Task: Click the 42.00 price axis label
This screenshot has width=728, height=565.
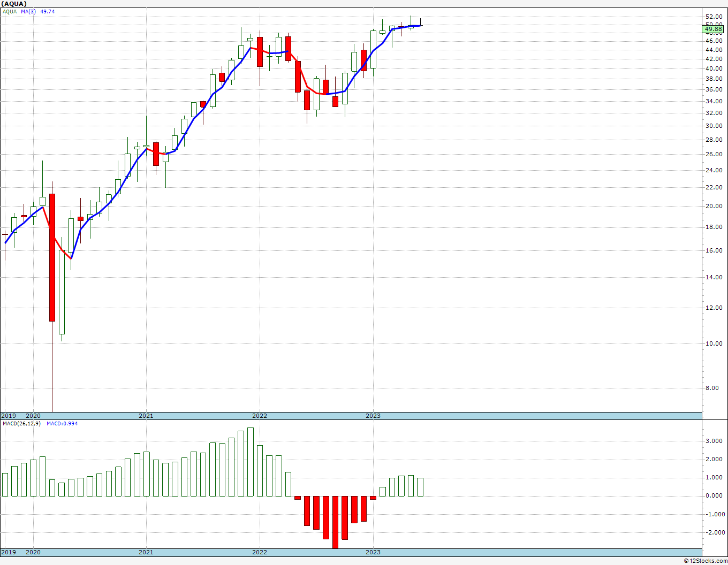Action: pos(714,59)
